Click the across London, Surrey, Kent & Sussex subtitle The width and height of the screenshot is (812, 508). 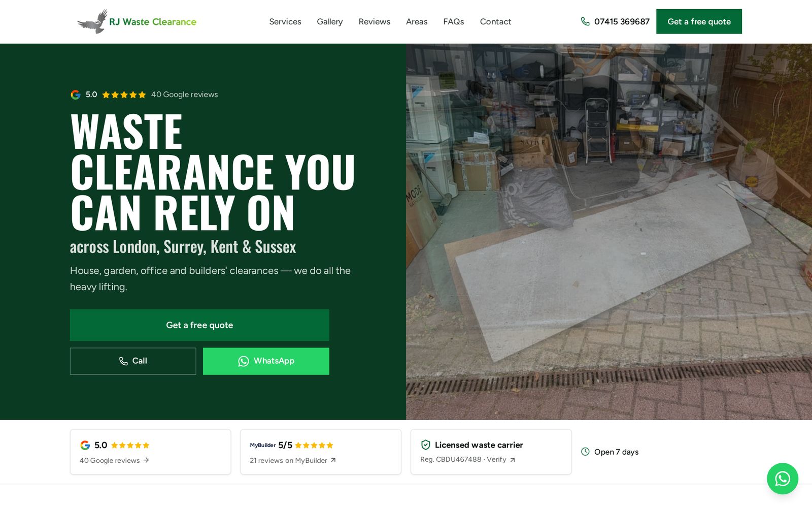[183, 247]
